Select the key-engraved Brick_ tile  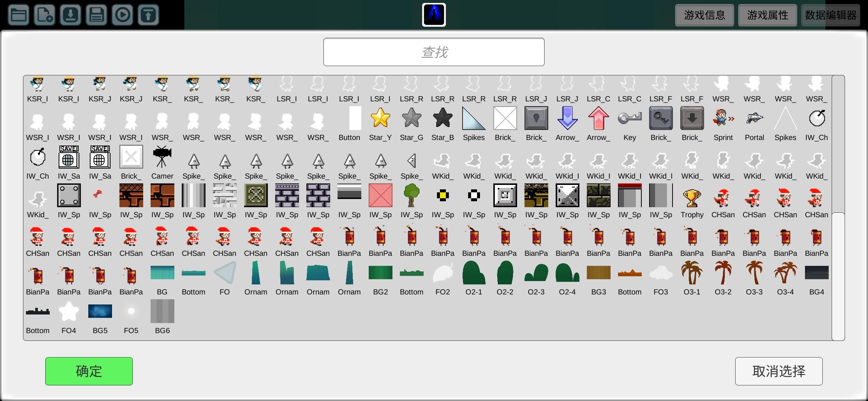click(661, 118)
